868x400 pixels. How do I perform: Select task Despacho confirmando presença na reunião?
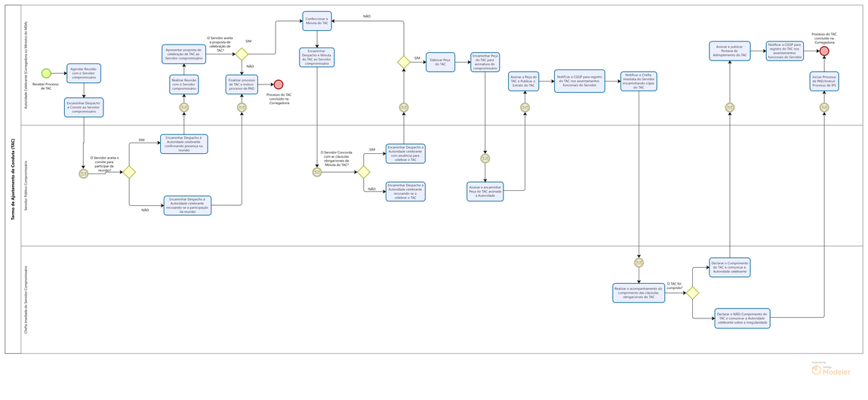184,143
